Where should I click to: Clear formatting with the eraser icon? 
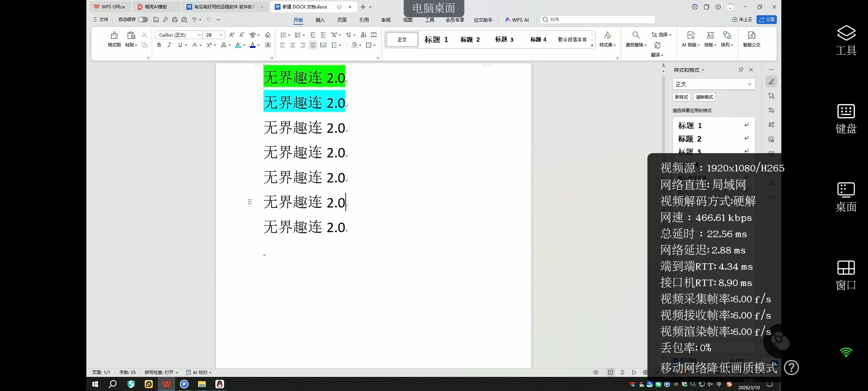tap(267, 35)
